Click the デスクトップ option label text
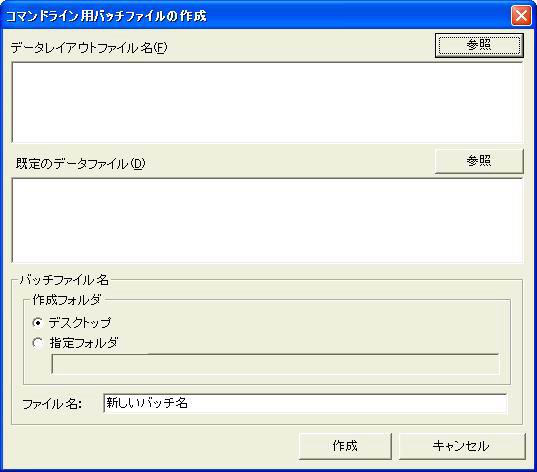 [x=80, y=323]
